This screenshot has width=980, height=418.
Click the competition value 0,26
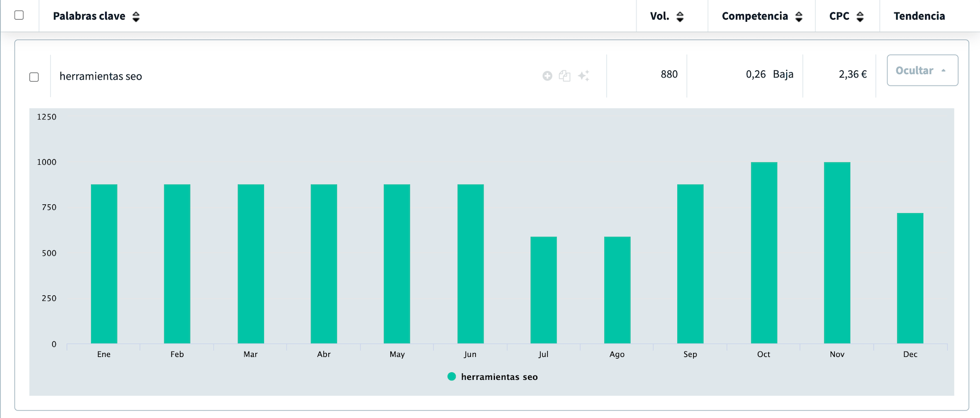(756, 74)
